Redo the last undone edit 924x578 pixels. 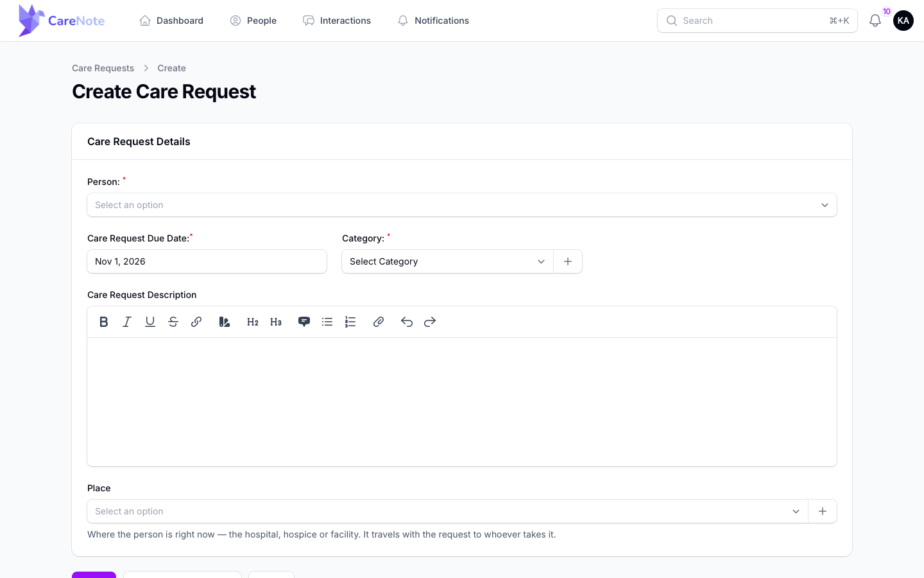tap(430, 322)
